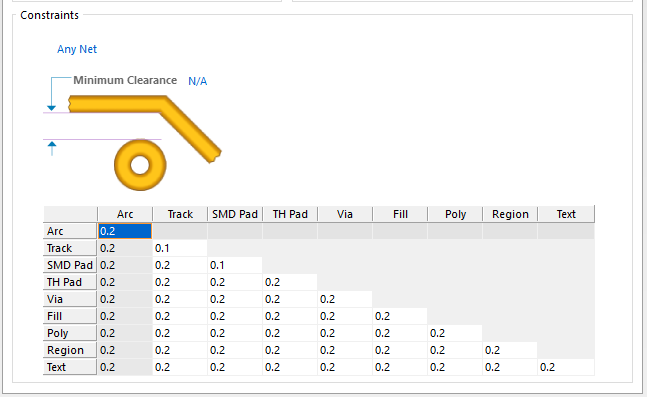
Task: Select the Text row Via column cell
Action: pyautogui.click(x=345, y=367)
